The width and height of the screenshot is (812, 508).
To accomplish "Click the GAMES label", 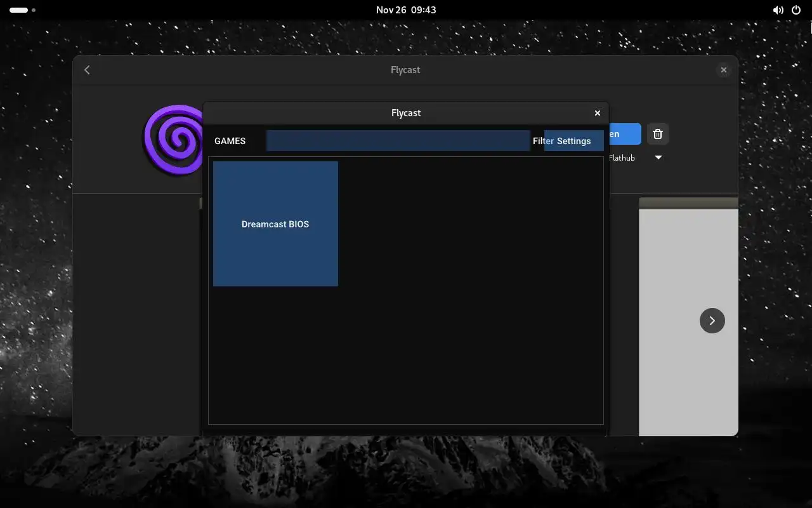I will click(230, 141).
